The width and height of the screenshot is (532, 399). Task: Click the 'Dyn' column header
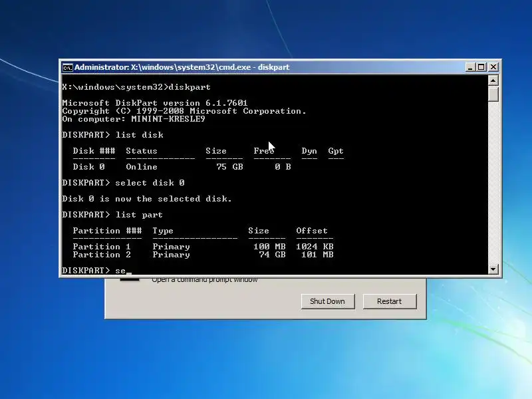point(309,151)
